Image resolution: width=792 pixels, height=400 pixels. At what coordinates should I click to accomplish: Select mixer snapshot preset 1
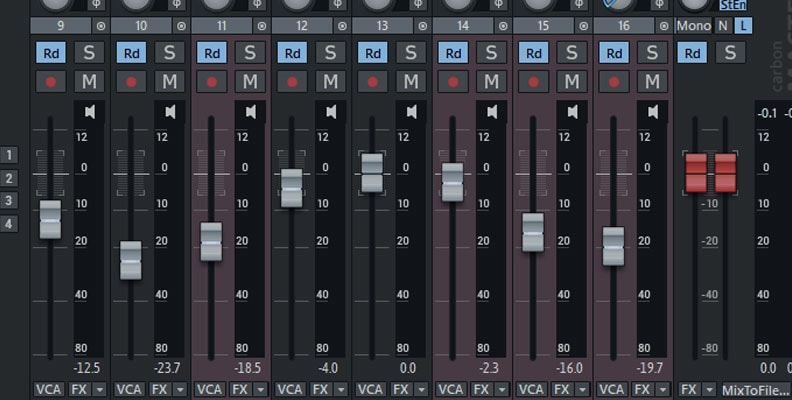pyautogui.click(x=10, y=155)
